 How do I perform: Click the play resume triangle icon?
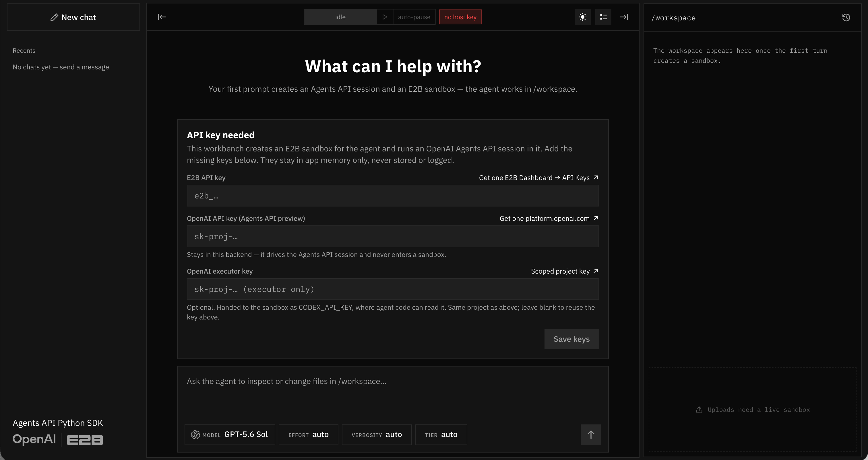pyautogui.click(x=385, y=17)
